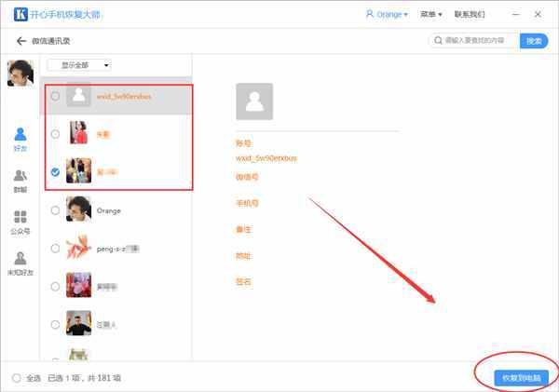Click the Orange contact's avatar

(79, 209)
